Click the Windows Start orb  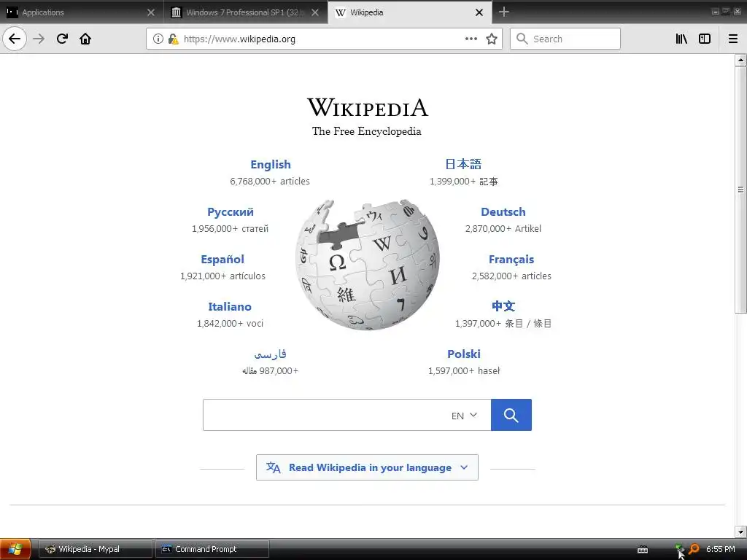tap(15, 549)
